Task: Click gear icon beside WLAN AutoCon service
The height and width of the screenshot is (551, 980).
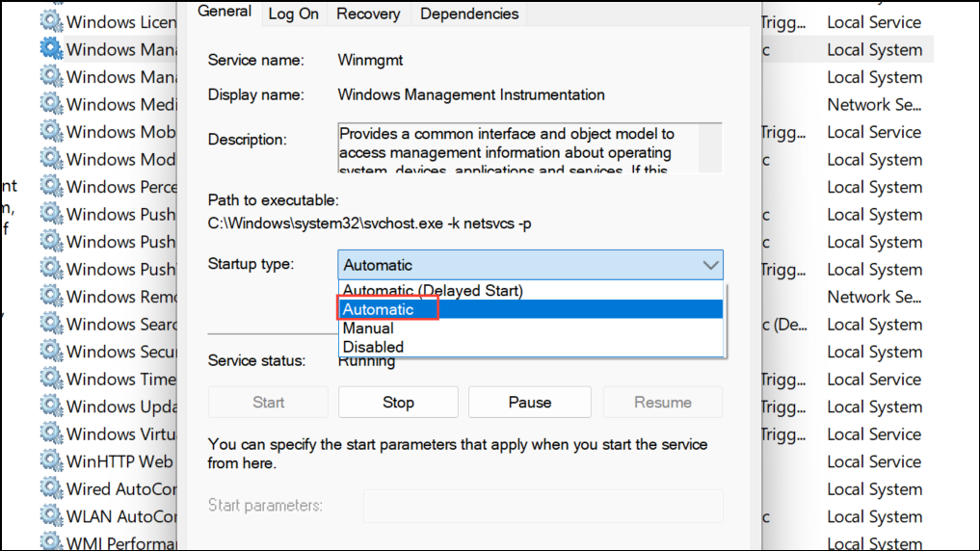Action: pyautogui.click(x=51, y=516)
